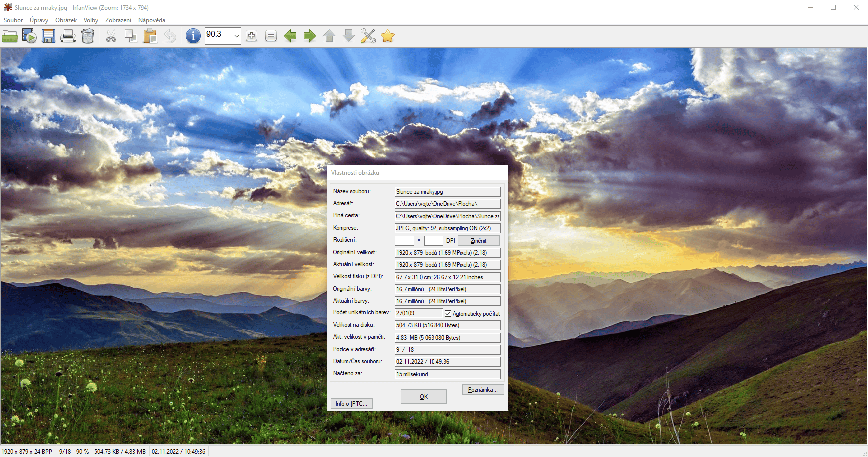
Task: Click the Zoom out minus icon
Action: click(x=271, y=36)
